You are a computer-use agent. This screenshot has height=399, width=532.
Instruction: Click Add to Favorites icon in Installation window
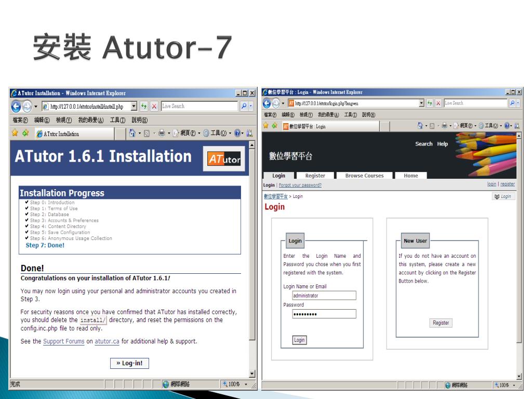[x=25, y=133]
